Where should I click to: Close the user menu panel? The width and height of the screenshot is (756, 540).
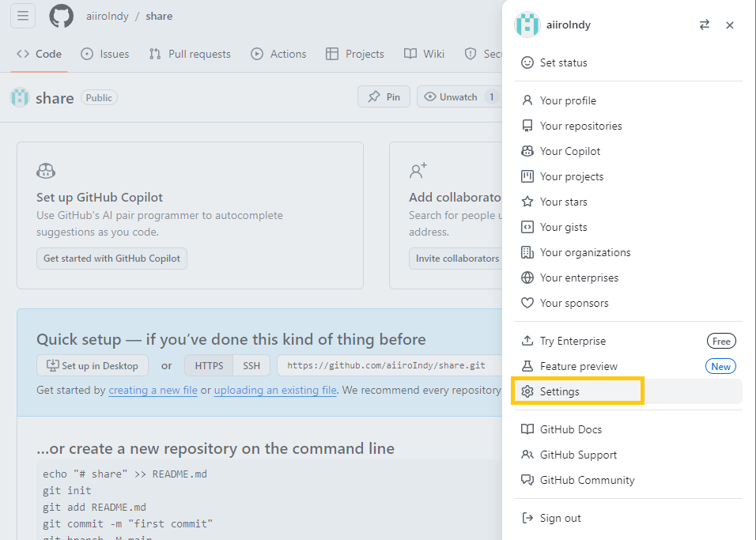point(729,25)
